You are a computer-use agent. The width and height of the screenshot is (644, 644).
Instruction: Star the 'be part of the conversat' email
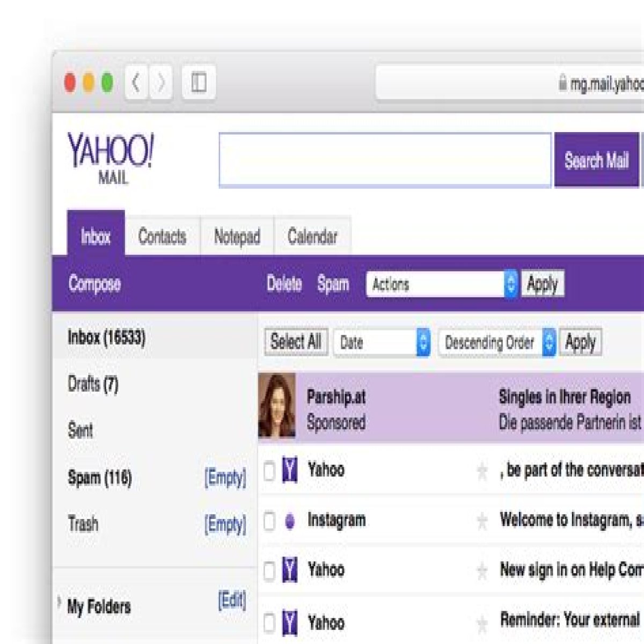(482, 471)
